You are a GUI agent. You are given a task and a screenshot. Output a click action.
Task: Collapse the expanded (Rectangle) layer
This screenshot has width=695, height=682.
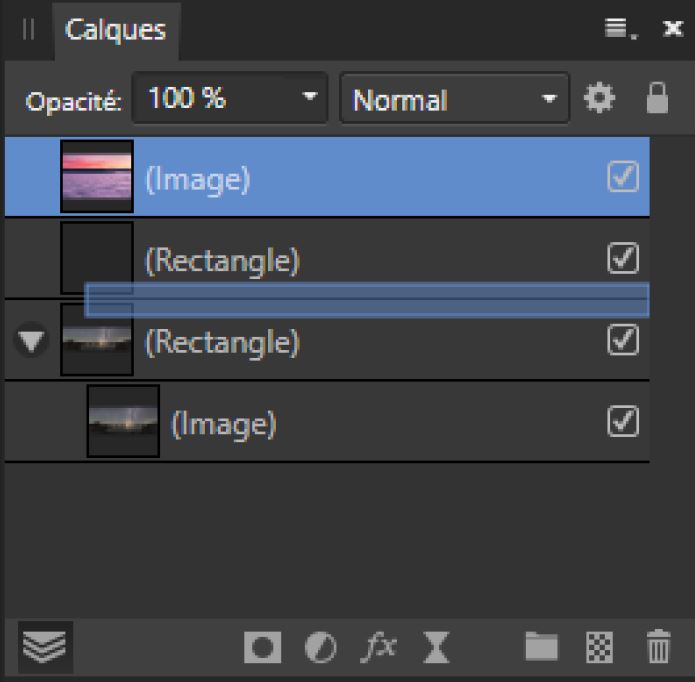coord(33,342)
